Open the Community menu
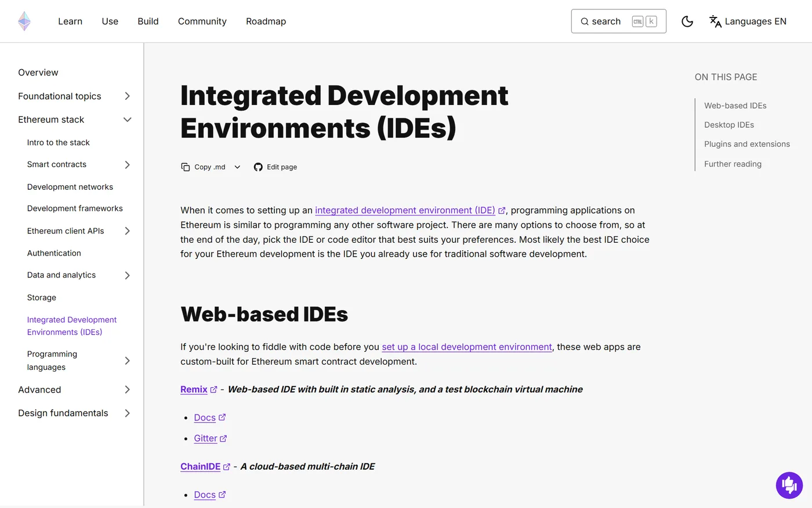 click(x=202, y=21)
